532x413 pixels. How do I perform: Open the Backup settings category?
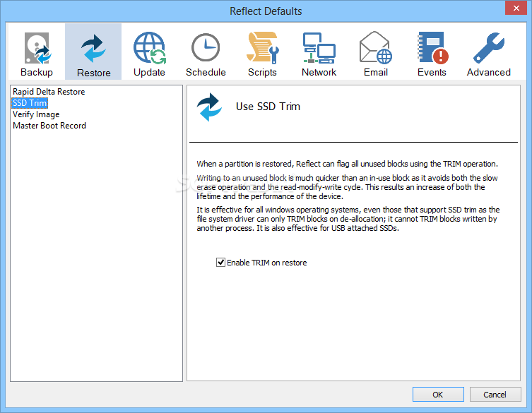(x=37, y=52)
